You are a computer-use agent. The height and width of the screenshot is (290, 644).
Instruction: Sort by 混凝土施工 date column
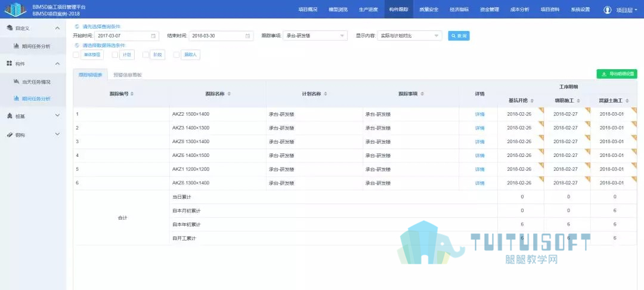click(627, 101)
